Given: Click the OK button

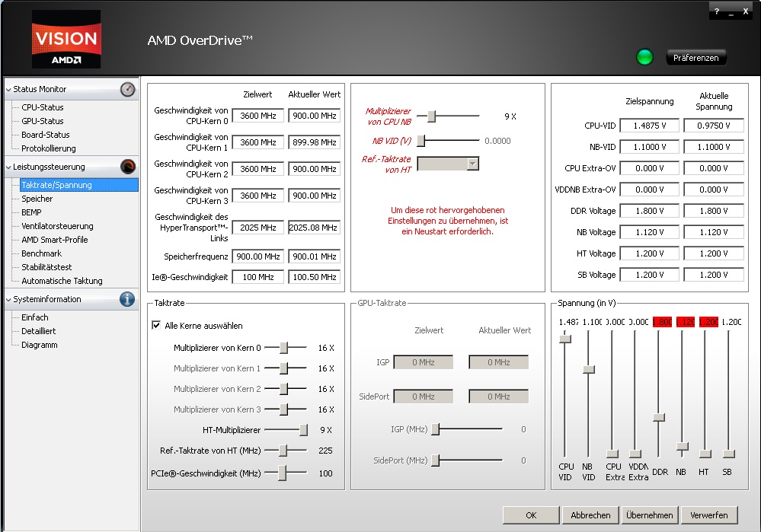Looking at the screenshot, I should pos(531,515).
